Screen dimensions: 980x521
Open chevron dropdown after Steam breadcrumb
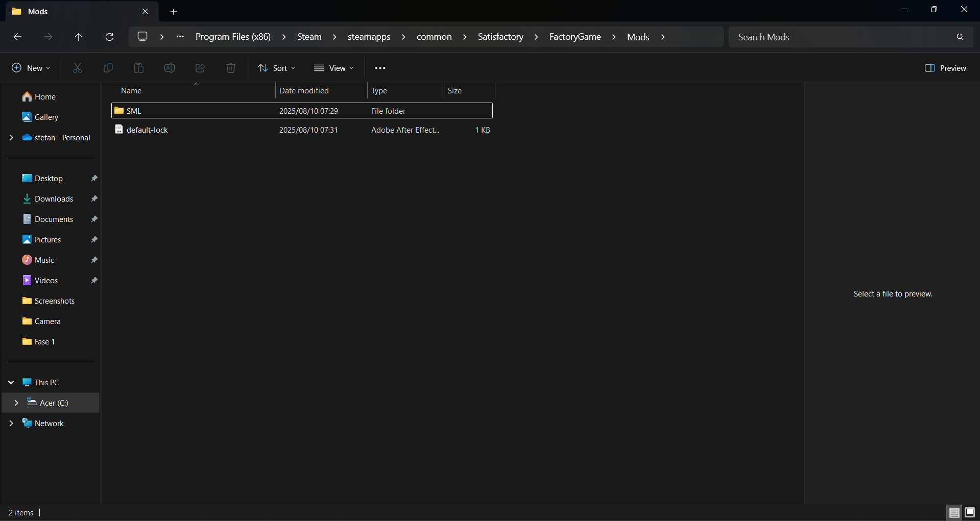point(334,37)
